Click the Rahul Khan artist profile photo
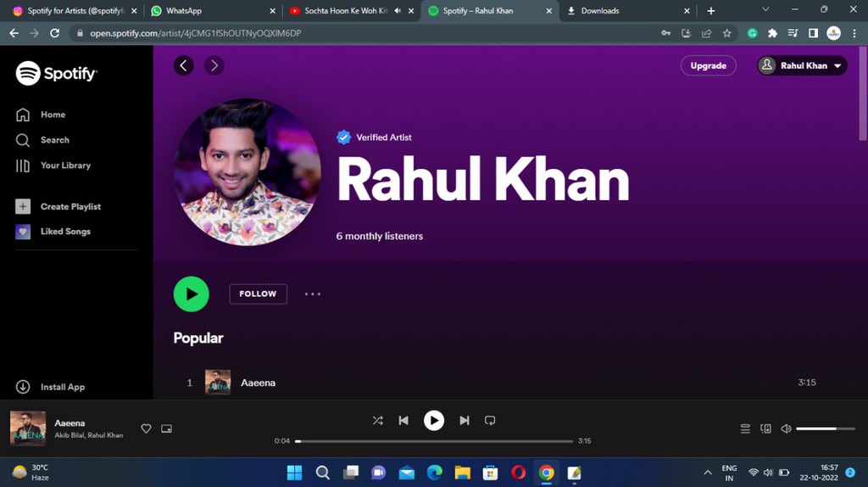 pyautogui.click(x=248, y=171)
